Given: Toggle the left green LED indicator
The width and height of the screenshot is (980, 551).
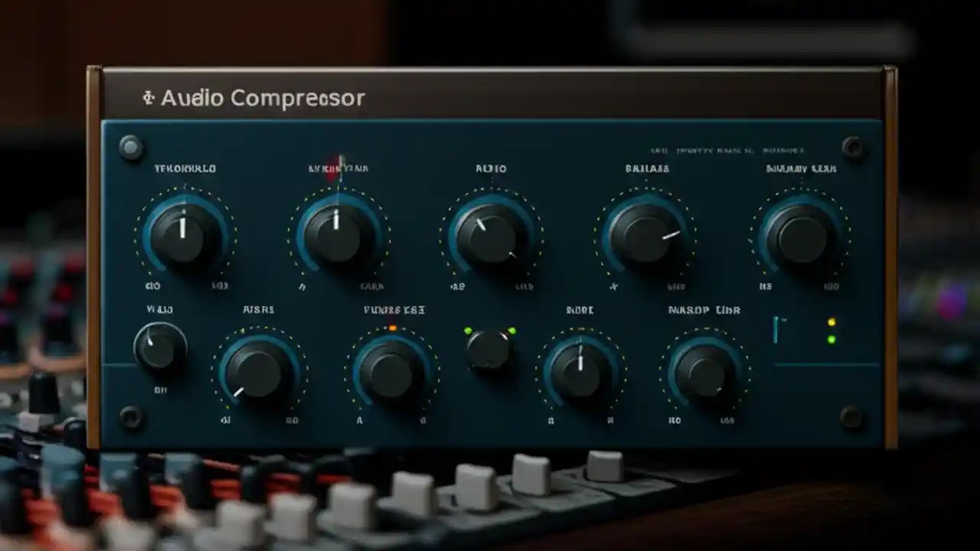Looking at the screenshot, I should tap(469, 328).
